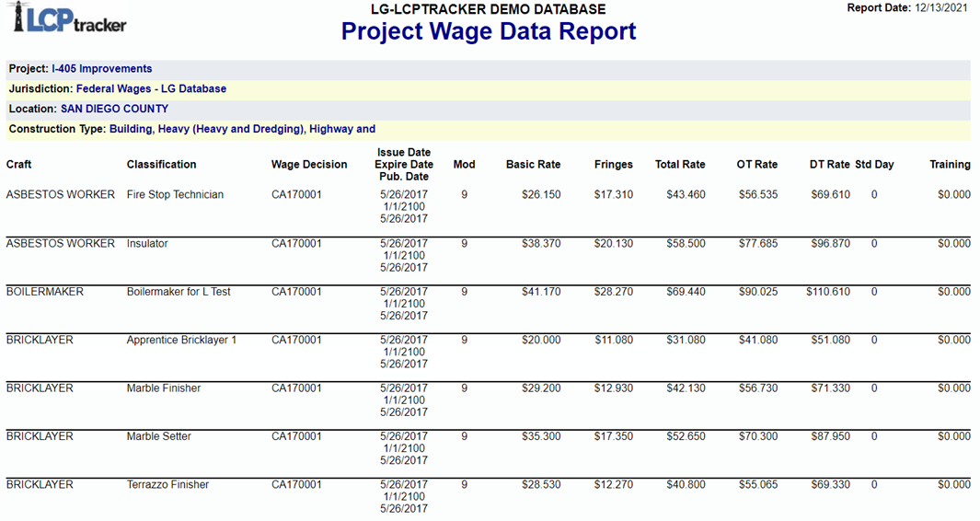Screen dimensions: 980x521
Task: Click the LG-LCPTRACKER DEMO DATABASE heading
Action: (x=488, y=9)
